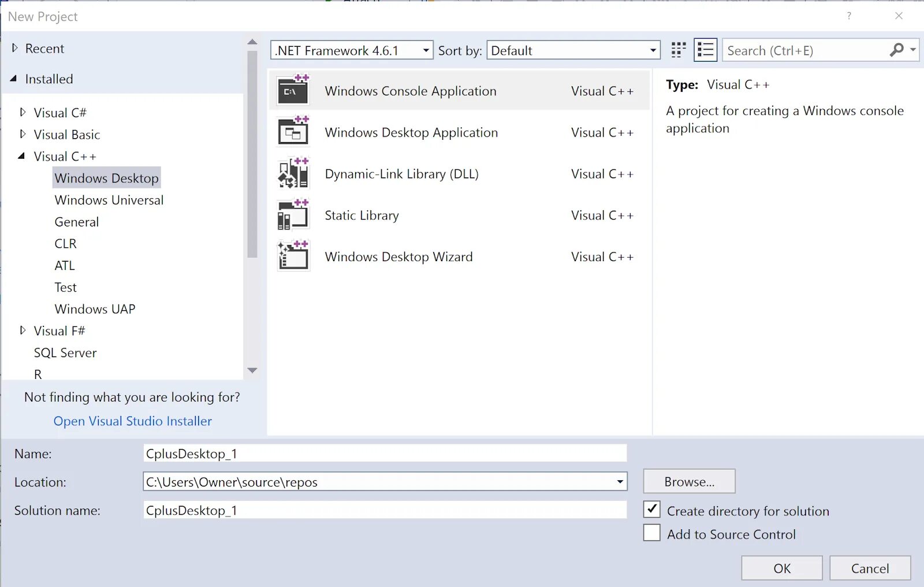
Task: Switch to medium icons list view
Action: (705, 50)
